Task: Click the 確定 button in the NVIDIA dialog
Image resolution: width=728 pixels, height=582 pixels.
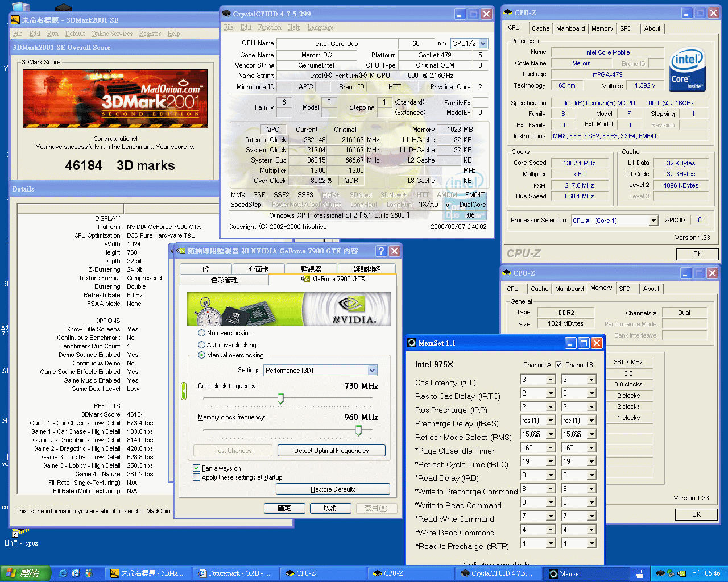Action: [284, 508]
